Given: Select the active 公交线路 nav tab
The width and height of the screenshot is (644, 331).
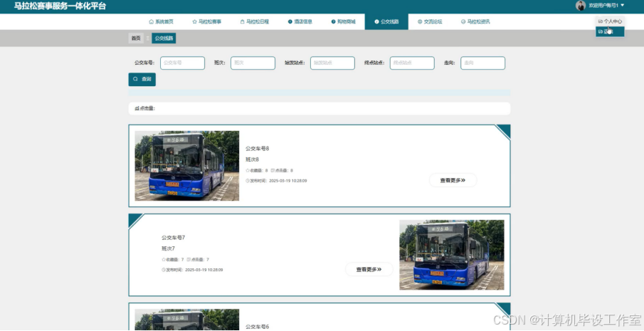Looking at the screenshot, I should tap(386, 22).
